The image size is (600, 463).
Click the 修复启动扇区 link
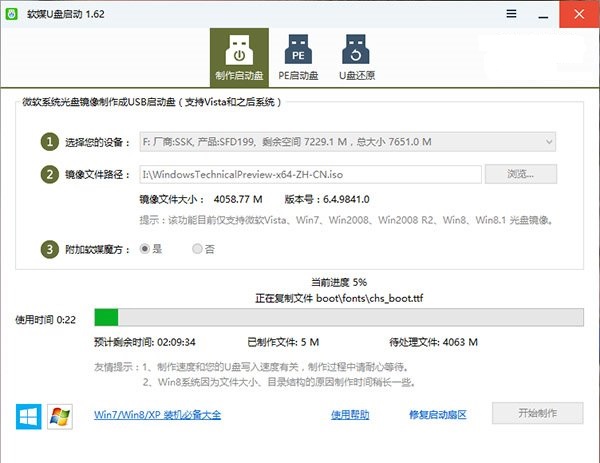pos(438,415)
